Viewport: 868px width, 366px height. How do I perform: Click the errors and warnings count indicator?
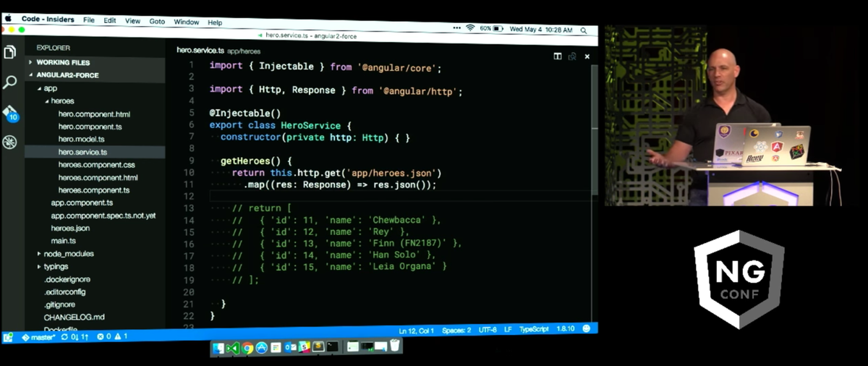pos(112,336)
